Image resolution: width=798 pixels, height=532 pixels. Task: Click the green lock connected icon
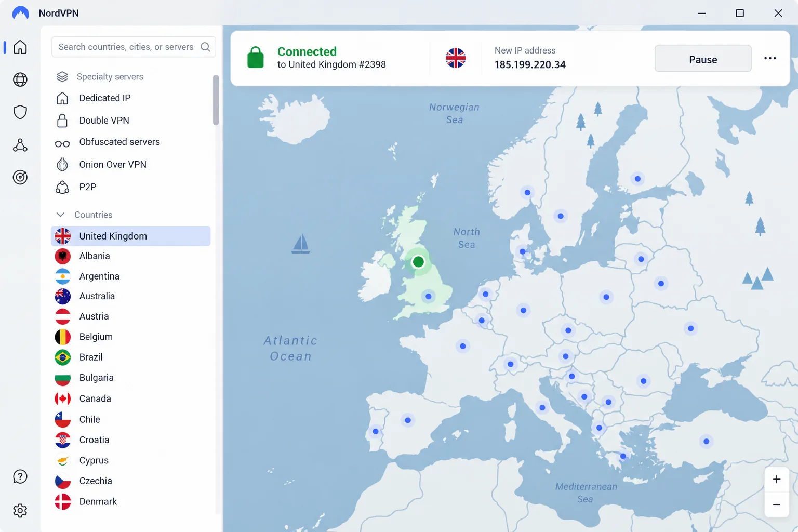256,58
